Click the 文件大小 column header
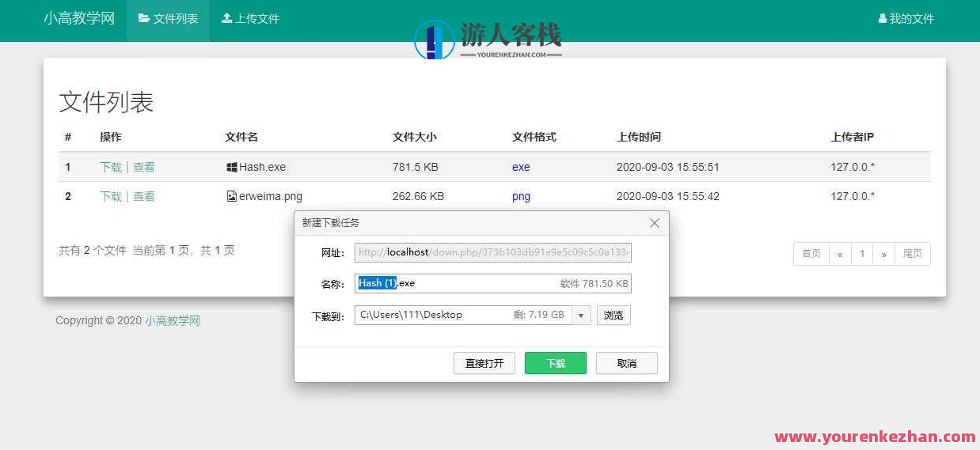Image resolution: width=980 pixels, height=450 pixels. coord(415,137)
